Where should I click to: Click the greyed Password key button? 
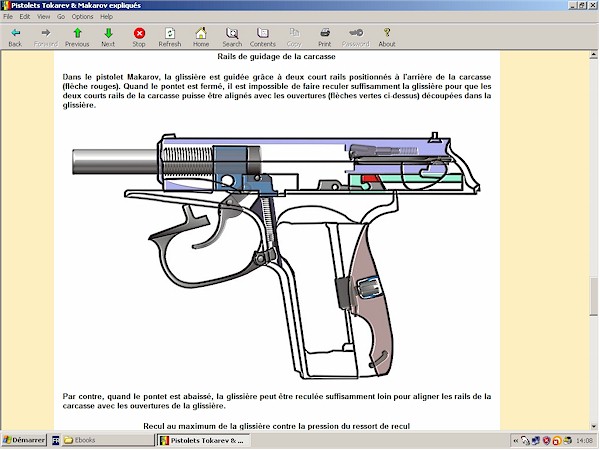tap(355, 37)
